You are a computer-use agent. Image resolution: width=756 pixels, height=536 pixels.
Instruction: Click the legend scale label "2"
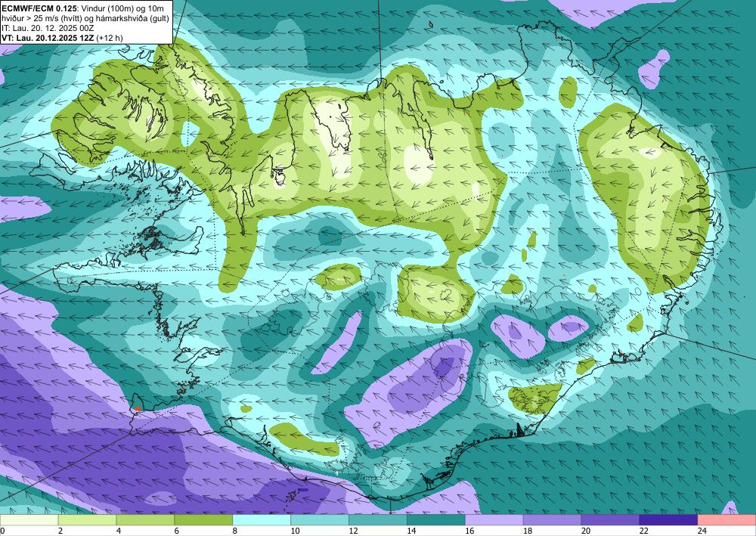click(60, 531)
